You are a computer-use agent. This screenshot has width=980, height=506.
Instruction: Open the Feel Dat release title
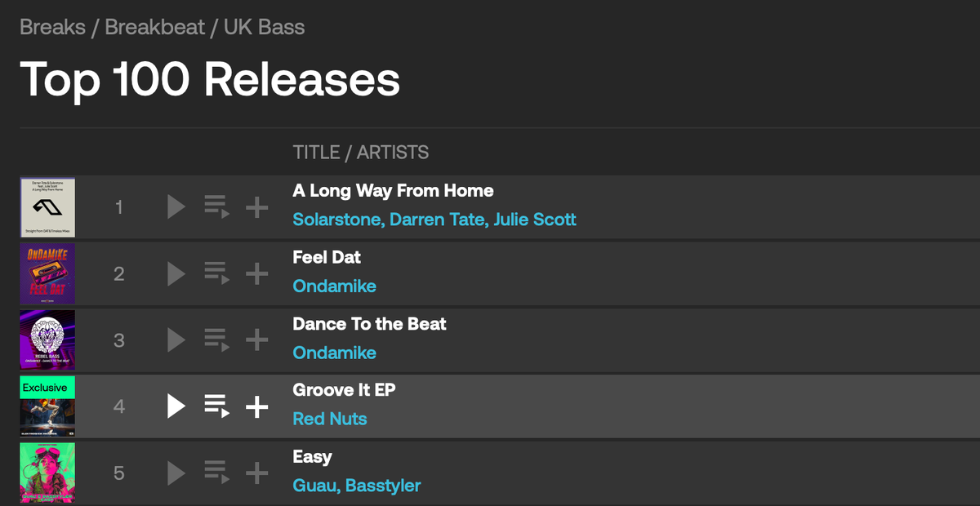pyautogui.click(x=327, y=257)
